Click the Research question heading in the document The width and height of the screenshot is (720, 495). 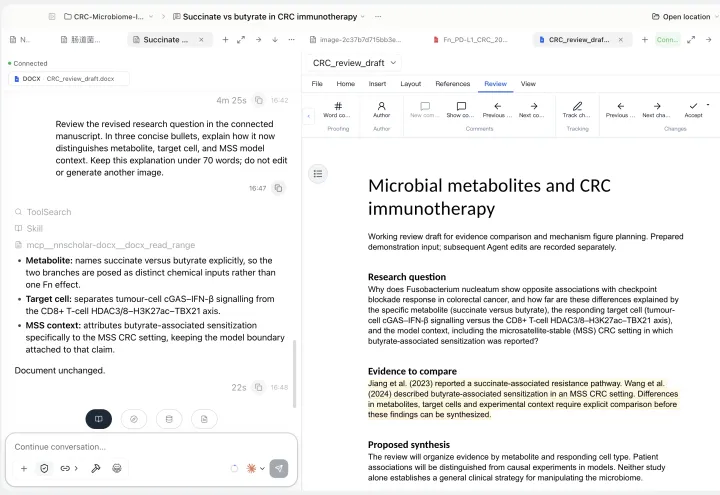[x=406, y=277]
